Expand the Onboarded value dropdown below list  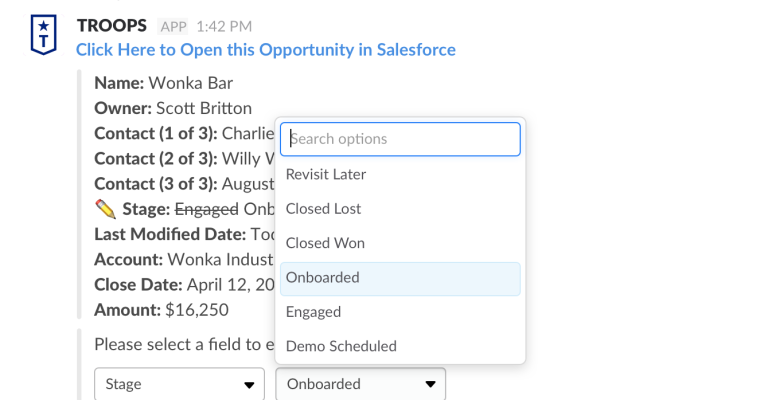tap(360, 384)
